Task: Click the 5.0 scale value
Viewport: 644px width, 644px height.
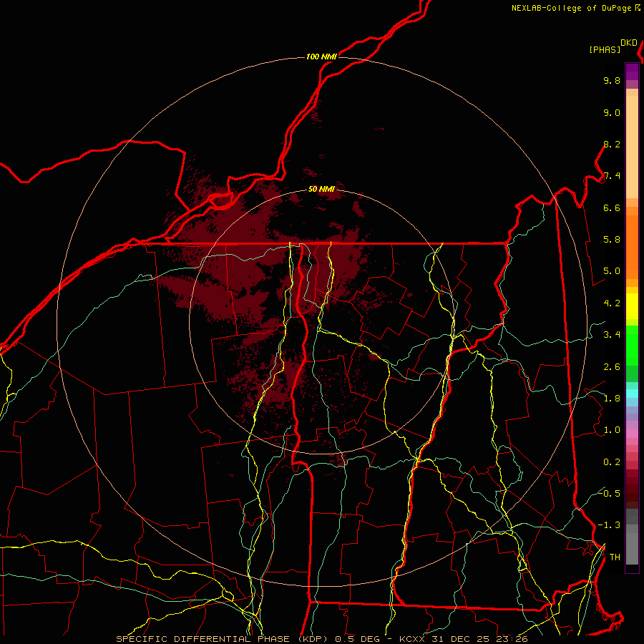Action: coord(612,271)
